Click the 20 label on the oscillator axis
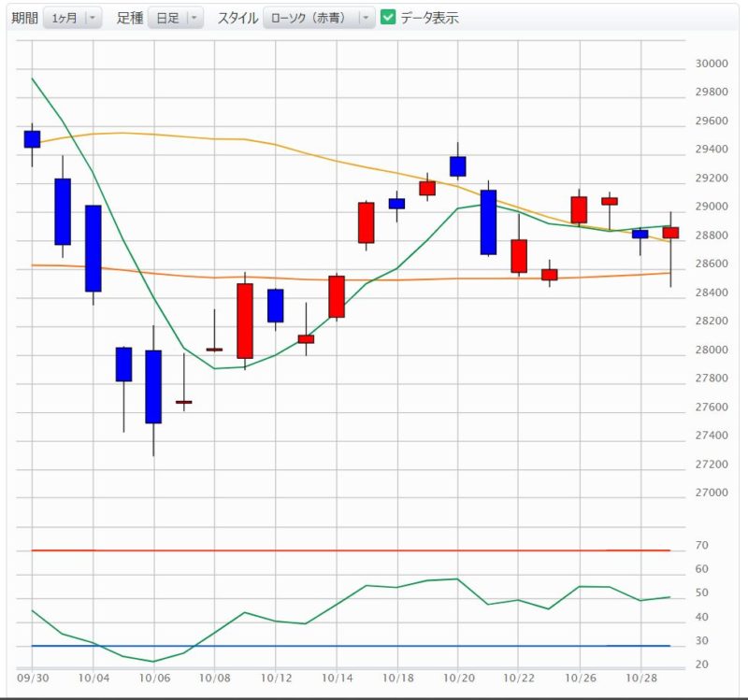The image size is (748, 700). coord(702,664)
